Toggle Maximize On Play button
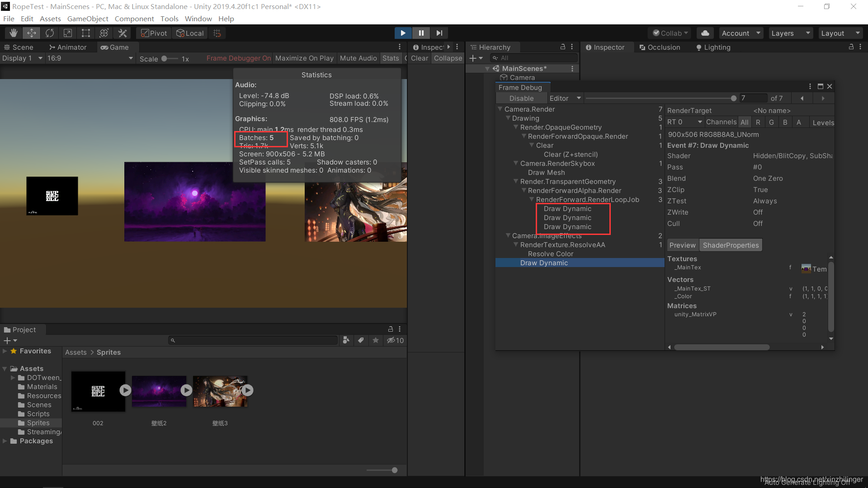This screenshot has height=488, width=868. pyautogui.click(x=305, y=58)
